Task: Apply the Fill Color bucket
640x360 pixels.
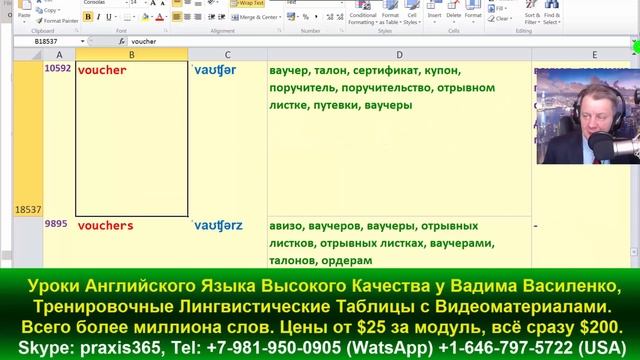Action: pyautogui.click(x=145, y=17)
